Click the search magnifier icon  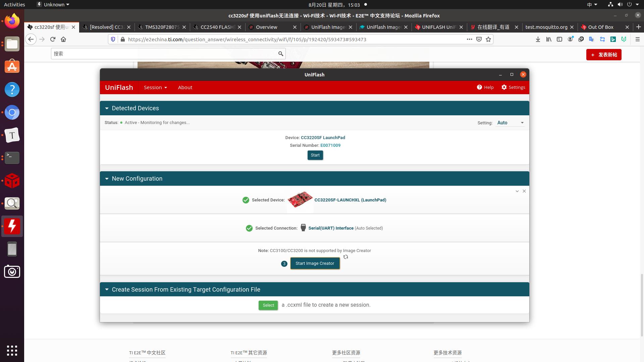(x=281, y=54)
